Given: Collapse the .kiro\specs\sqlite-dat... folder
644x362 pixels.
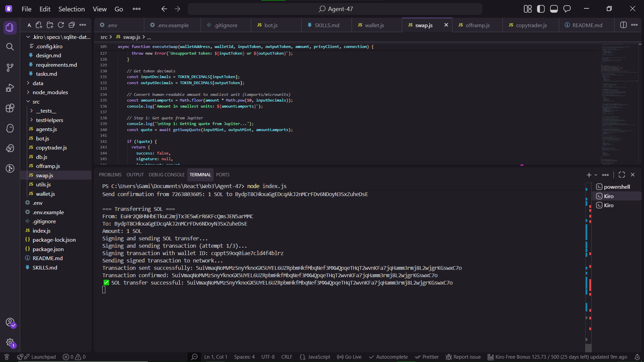Looking at the screenshot, I should click(x=58, y=37).
